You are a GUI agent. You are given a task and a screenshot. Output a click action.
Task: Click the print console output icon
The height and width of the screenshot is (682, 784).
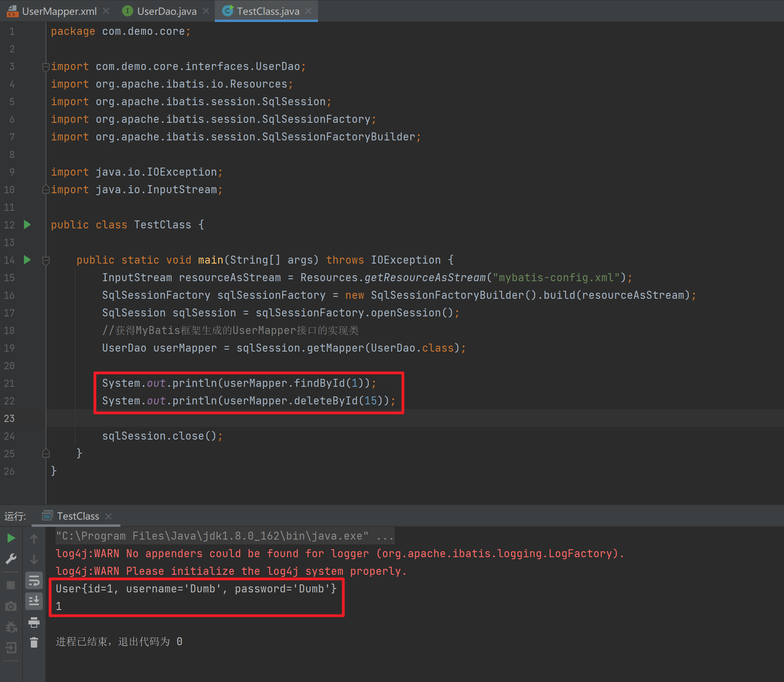tap(34, 622)
